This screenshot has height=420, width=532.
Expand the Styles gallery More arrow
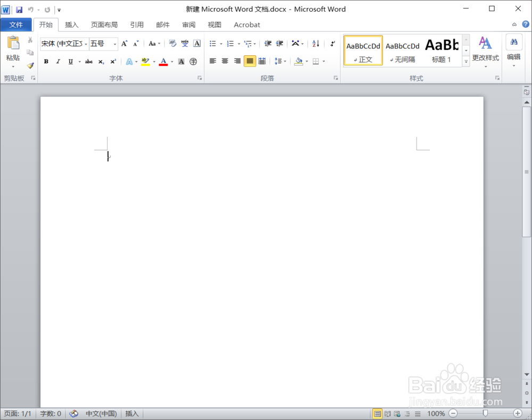pyautogui.click(x=466, y=61)
